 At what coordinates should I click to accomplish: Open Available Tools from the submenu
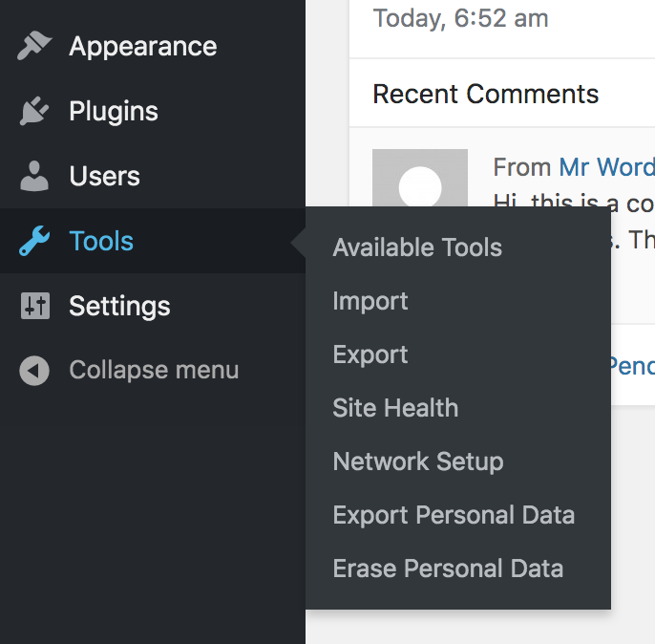click(x=417, y=247)
